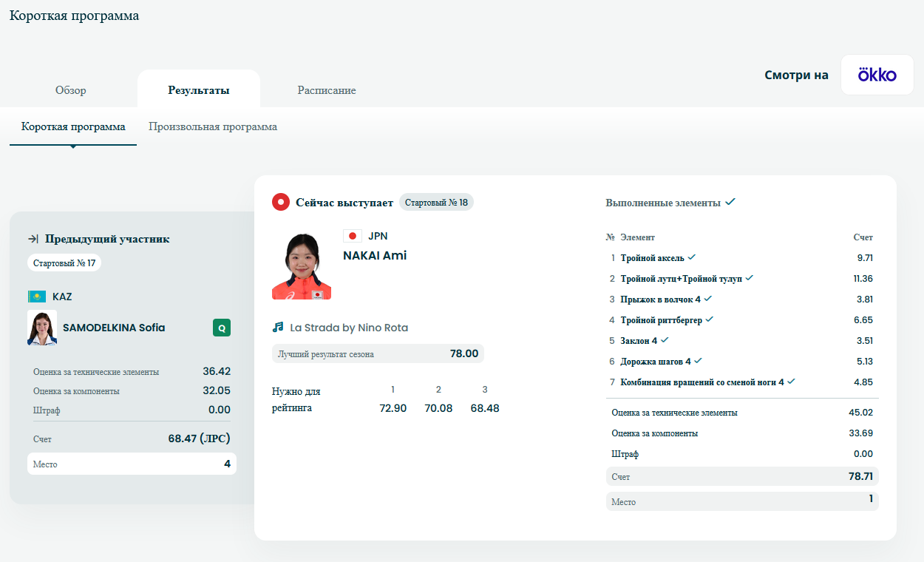924x562 pixels.
Task: Click the checkmark after Дорожка шагов 4
Action: (699, 361)
